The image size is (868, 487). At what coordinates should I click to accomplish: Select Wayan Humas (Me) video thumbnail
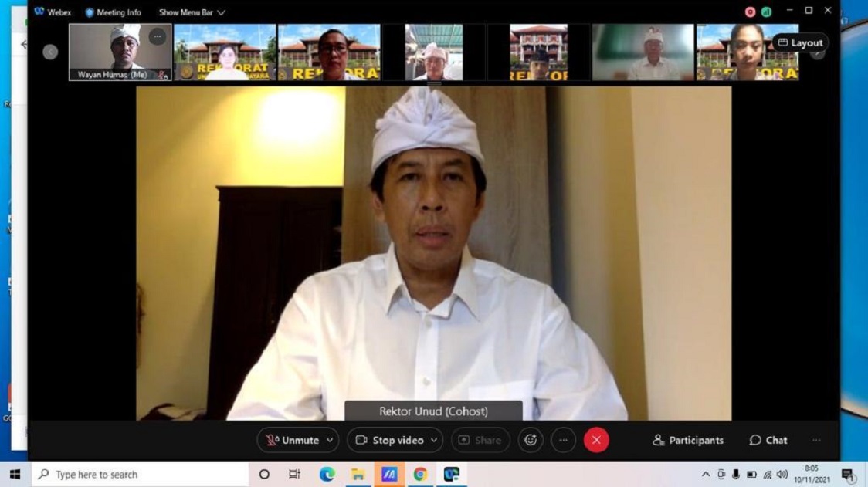(x=120, y=52)
